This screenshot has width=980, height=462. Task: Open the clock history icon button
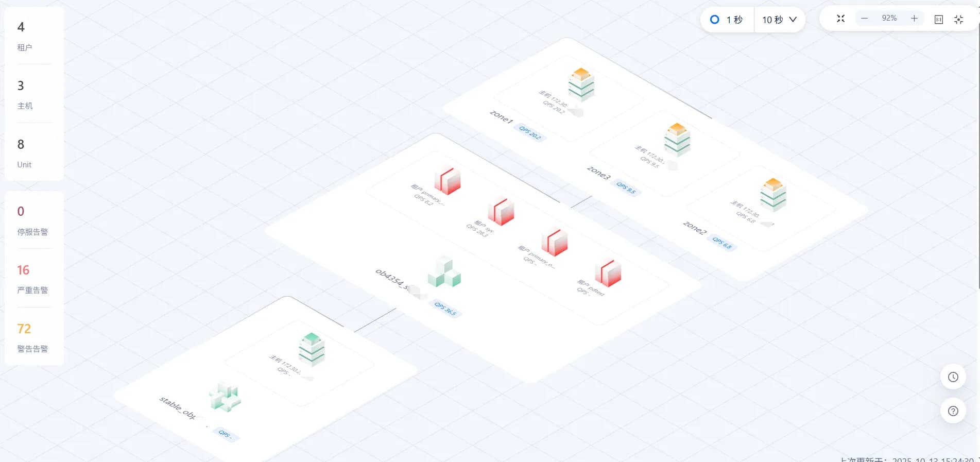[953, 377]
